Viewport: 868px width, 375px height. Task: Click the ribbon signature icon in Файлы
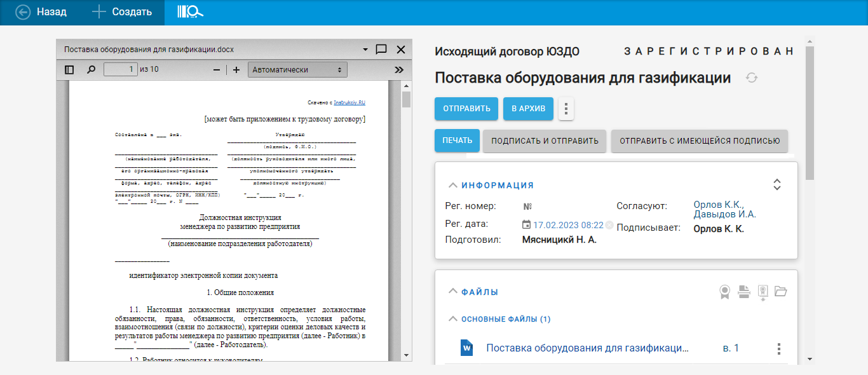[724, 292]
